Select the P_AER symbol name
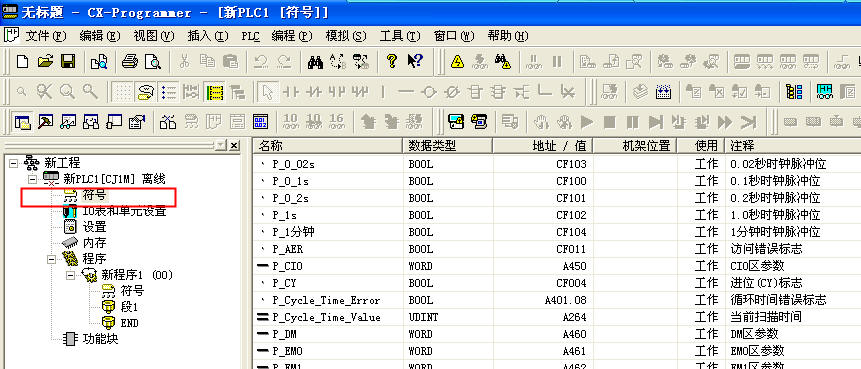Image resolution: width=861 pixels, height=369 pixels. tap(287, 249)
